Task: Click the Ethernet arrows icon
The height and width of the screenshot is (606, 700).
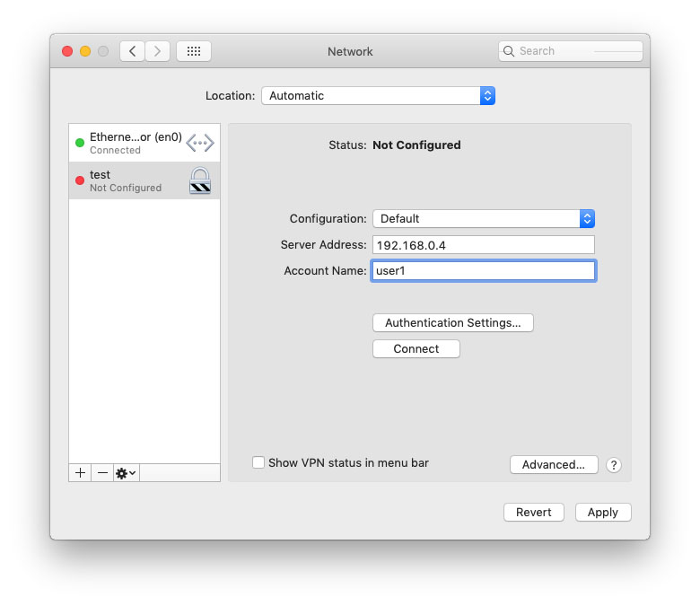Action: pos(200,143)
